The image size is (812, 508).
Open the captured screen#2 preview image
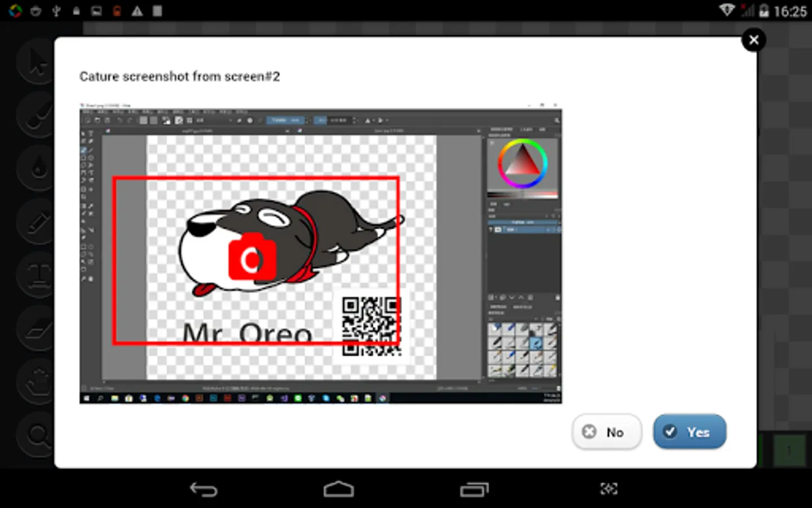pyautogui.click(x=321, y=253)
